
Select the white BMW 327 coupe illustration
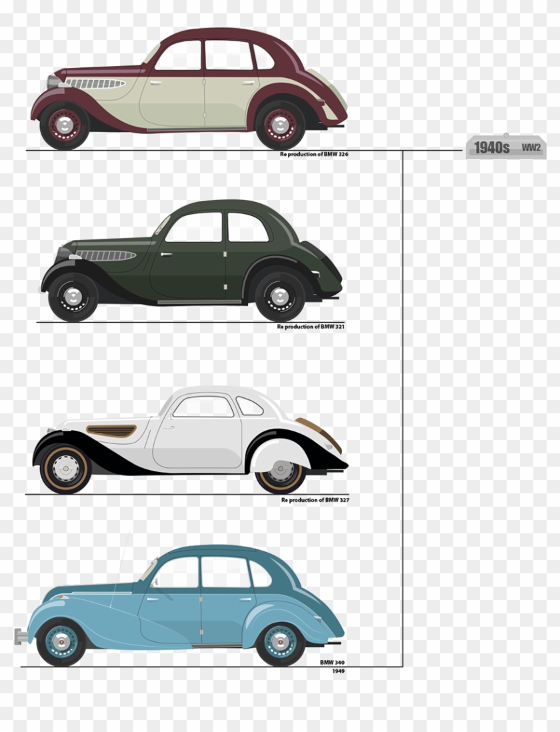pos(187,433)
